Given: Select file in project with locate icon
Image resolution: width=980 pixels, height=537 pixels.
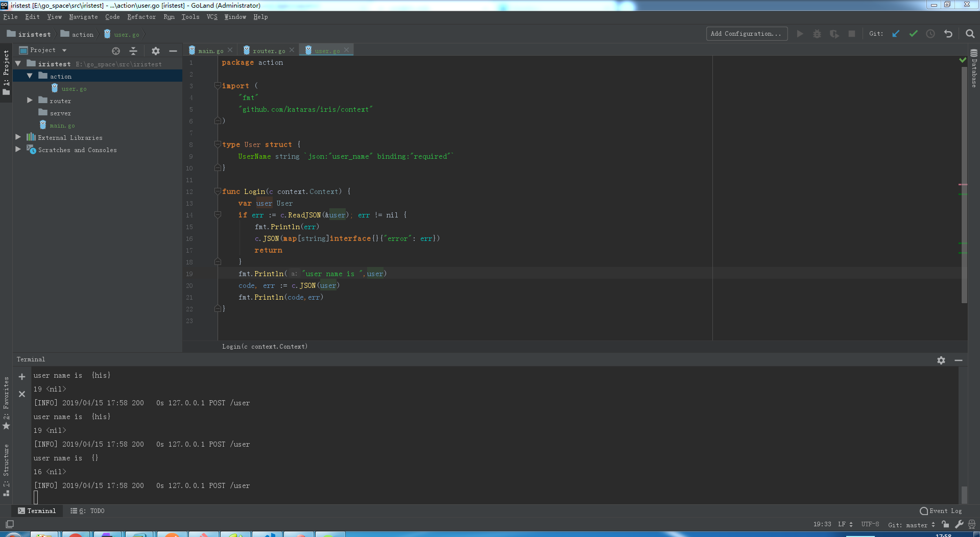Looking at the screenshot, I should (115, 51).
